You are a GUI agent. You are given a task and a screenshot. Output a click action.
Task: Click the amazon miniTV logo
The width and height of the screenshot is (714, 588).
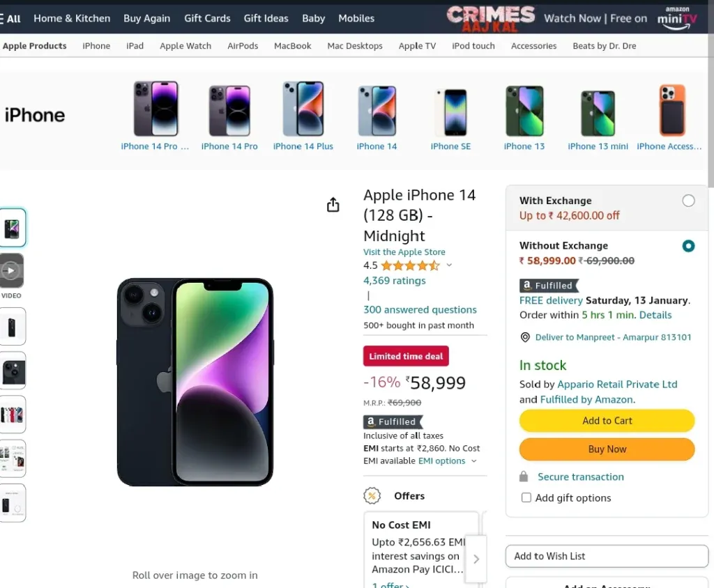(x=677, y=18)
